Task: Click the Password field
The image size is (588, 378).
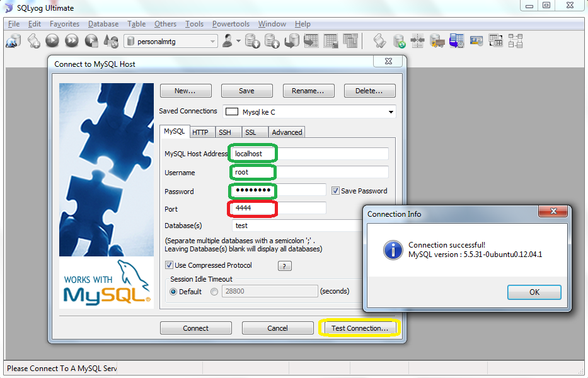Action: tap(279, 190)
